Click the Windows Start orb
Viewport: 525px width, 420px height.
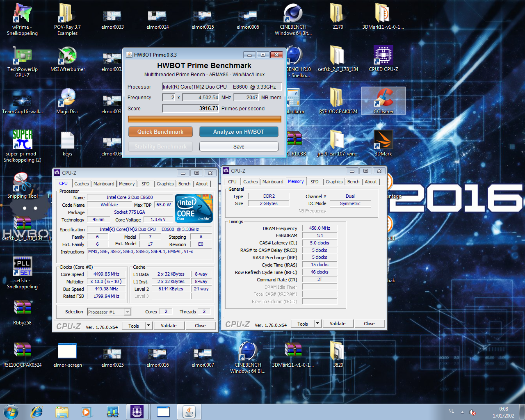(11, 411)
